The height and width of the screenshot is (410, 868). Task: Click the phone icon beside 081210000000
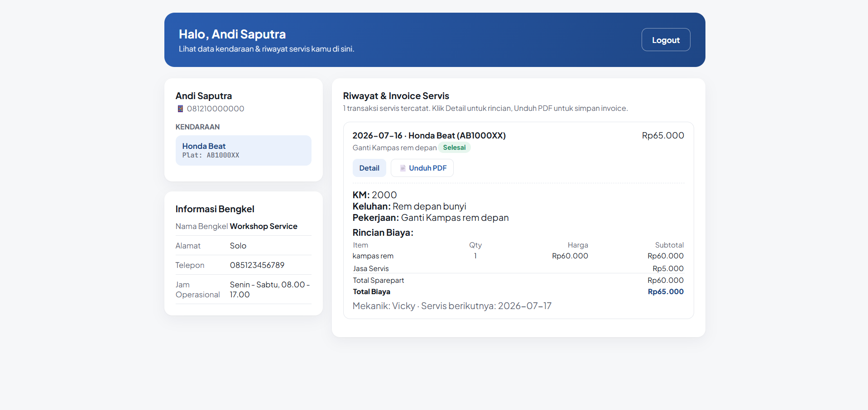(180, 109)
